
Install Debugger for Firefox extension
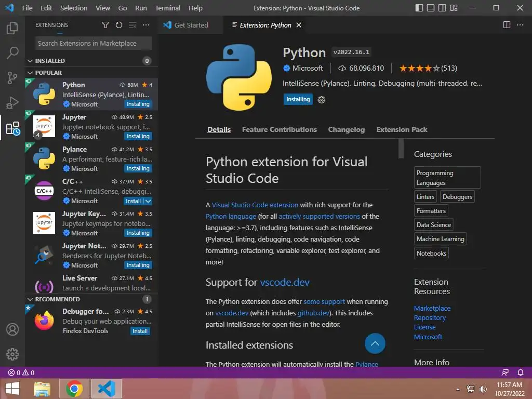click(140, 331)
